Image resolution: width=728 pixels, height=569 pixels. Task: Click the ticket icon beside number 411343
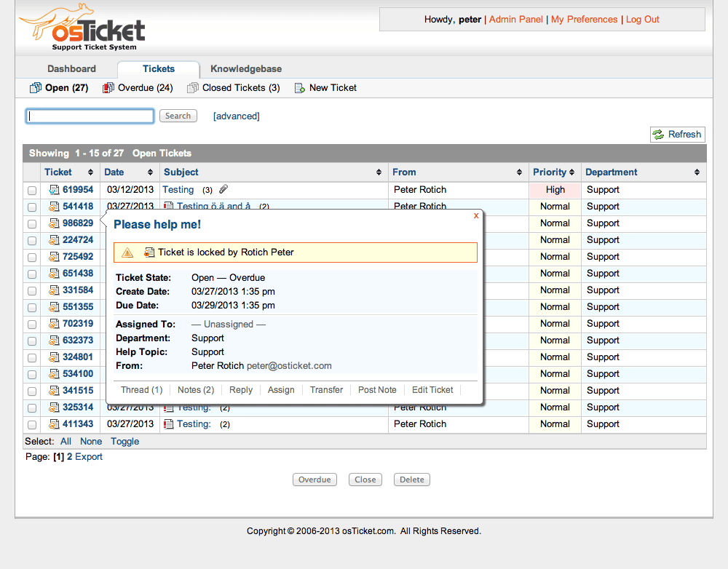point(55,423)
